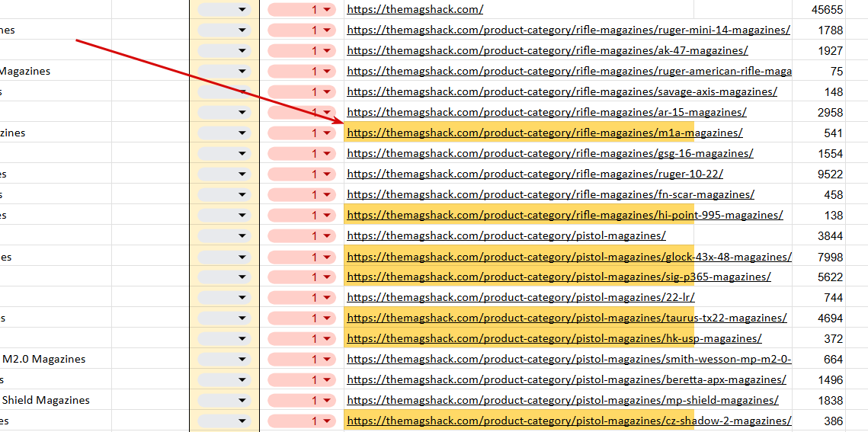
Task: Open grey dropdown in beretta-apx-magazines row
Action: click(224, 379)
